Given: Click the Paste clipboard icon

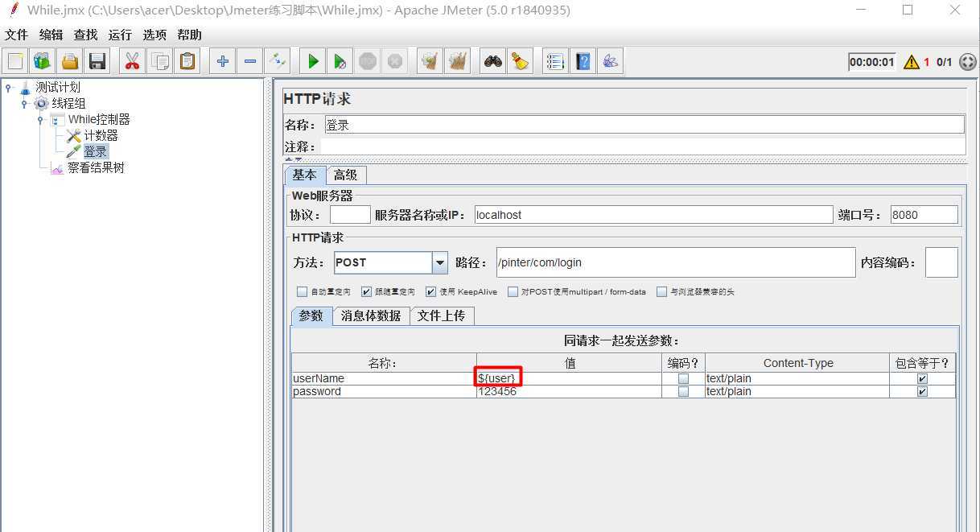Looking at the screenshot, I should click(x=187, y=61).
